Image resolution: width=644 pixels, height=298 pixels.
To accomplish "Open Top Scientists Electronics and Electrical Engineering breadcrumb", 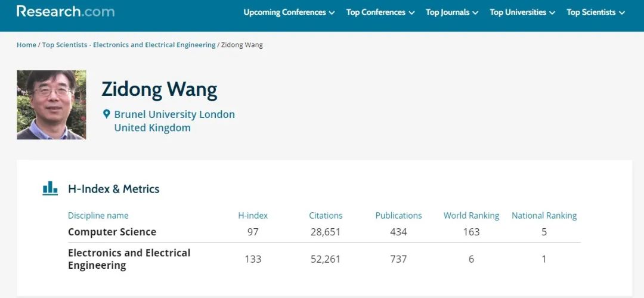I will pyautogui.click(x=129, y=45).
